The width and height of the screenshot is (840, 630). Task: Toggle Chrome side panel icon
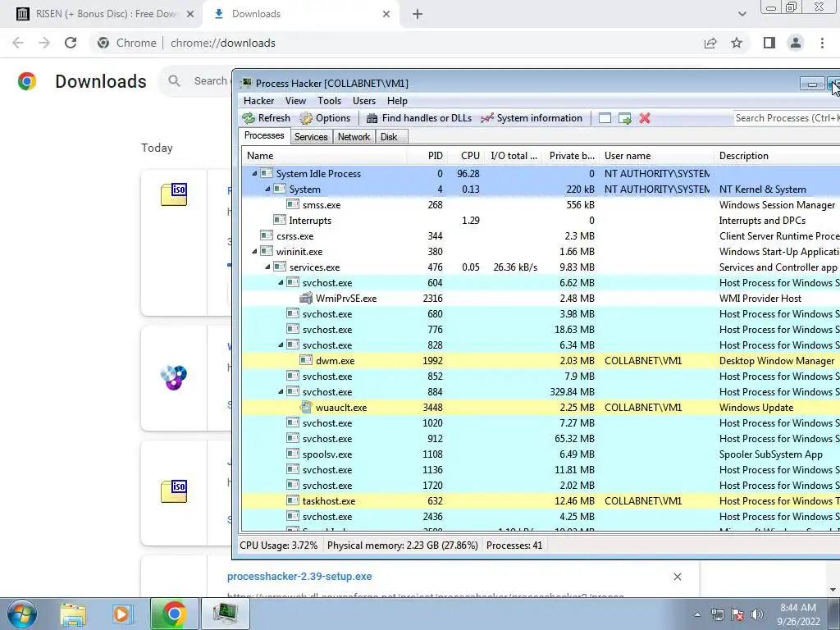(769, 43)
